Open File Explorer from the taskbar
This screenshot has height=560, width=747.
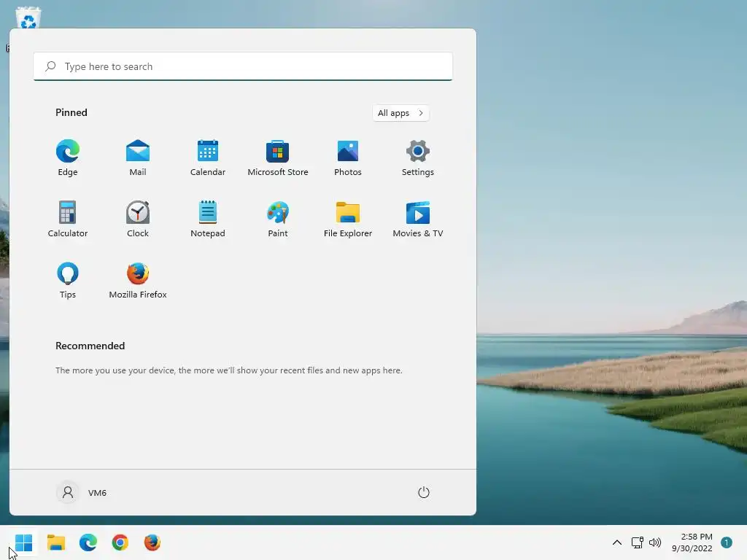56,542
